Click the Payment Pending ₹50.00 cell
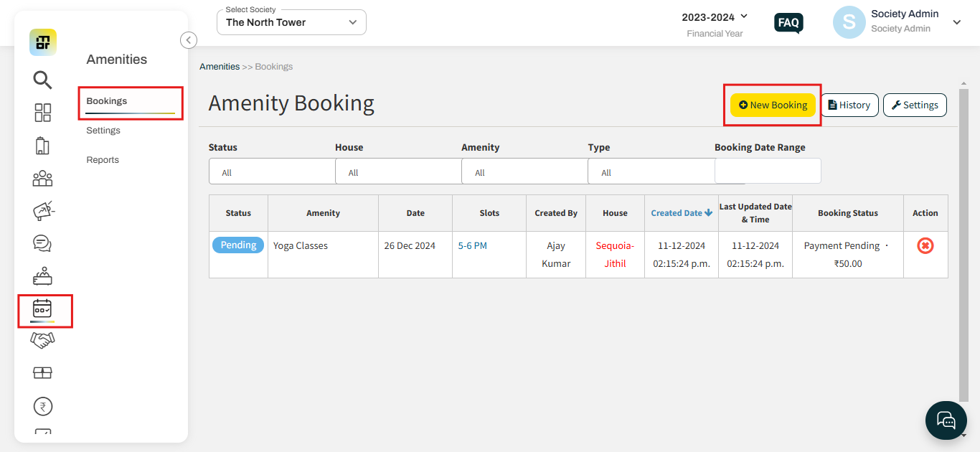 point(847,255)
